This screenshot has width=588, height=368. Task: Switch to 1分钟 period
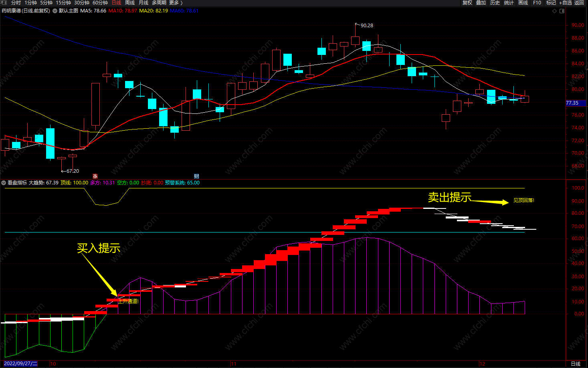click(31, 3)
